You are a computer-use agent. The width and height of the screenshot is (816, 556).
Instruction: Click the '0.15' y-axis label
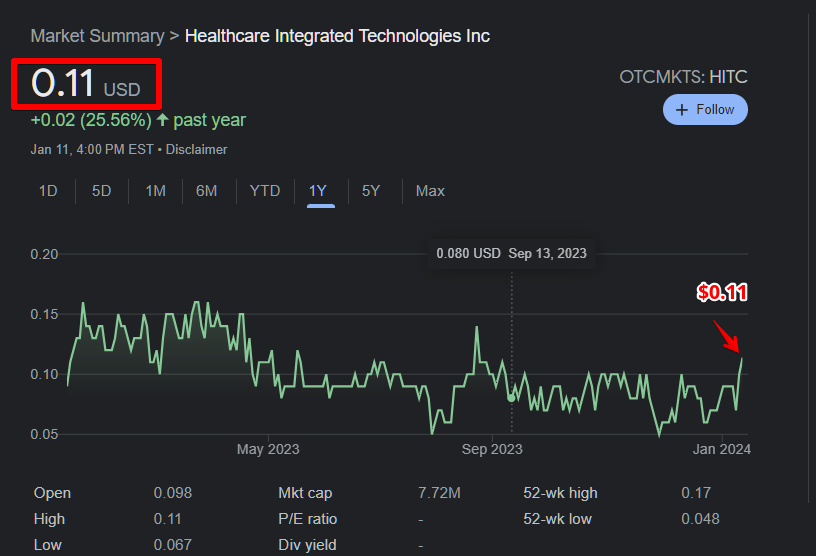point(44,314)
